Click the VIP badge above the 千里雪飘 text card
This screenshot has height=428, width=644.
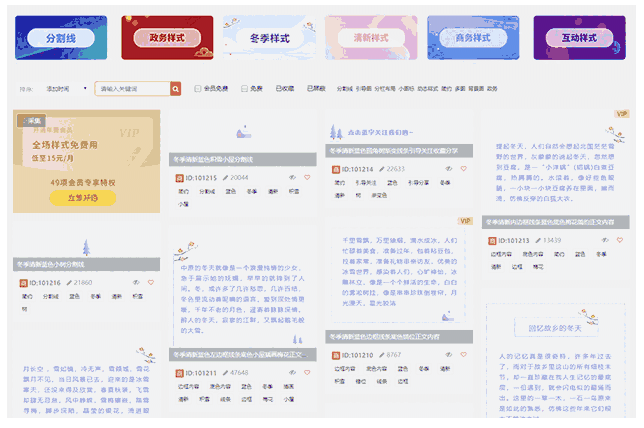pos(465,221)
